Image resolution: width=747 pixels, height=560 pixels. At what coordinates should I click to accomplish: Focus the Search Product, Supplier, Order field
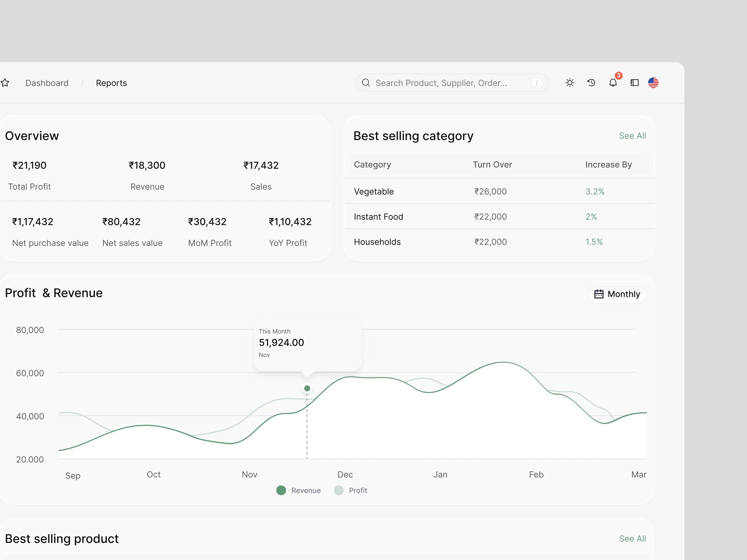coord(452,83)
